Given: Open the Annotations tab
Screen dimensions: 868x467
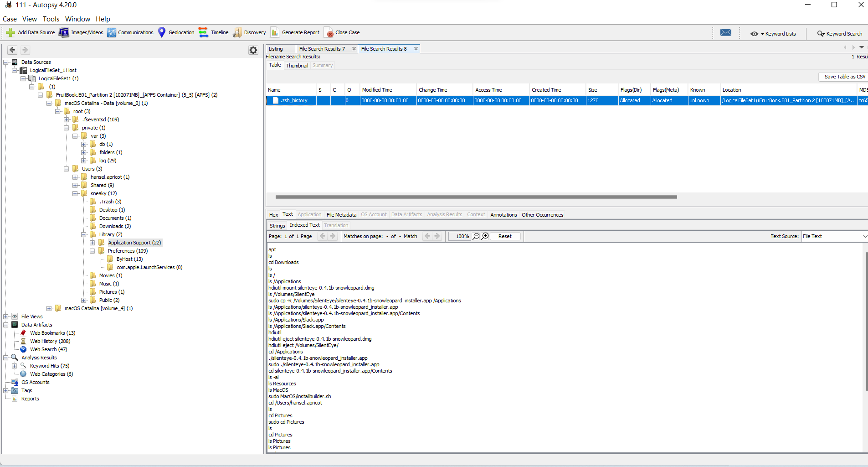Looking at the screenshot, I should coord(503,215).
